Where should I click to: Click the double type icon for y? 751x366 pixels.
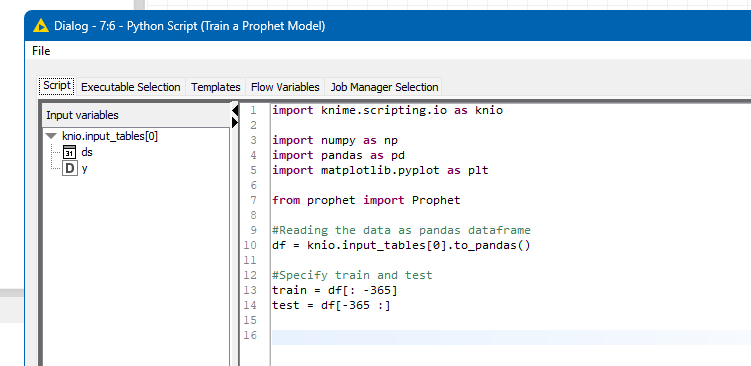coord(69,169)
